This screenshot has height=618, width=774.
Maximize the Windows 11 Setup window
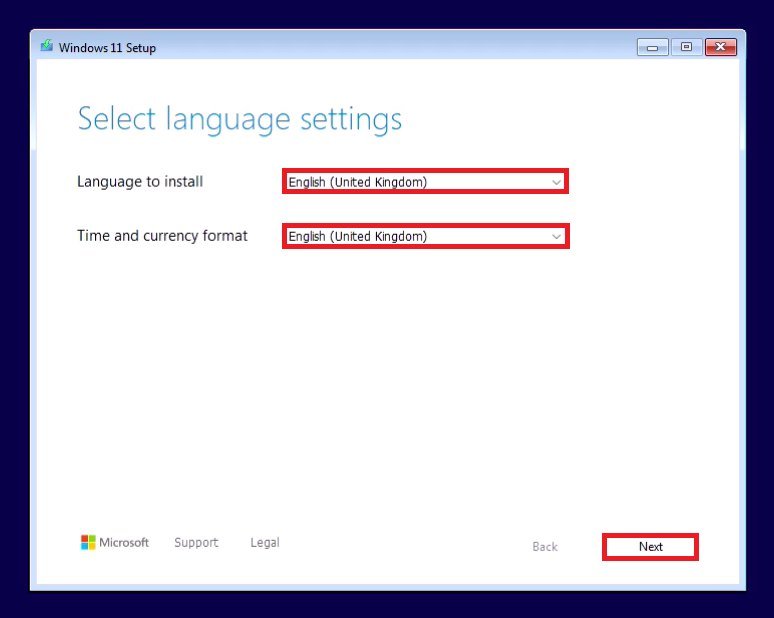[x=686, y=47]
